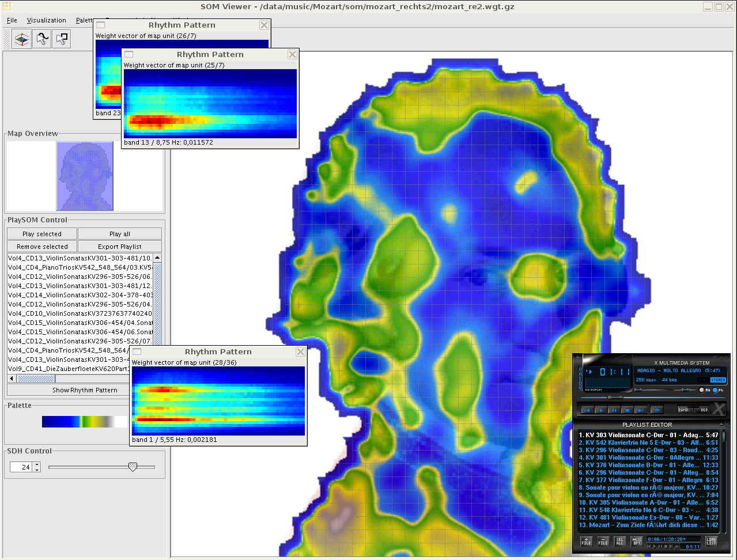The width and height of the screenshot is (737, 560).
Task: Activate the freehand path selection tool
Action: 41,39
